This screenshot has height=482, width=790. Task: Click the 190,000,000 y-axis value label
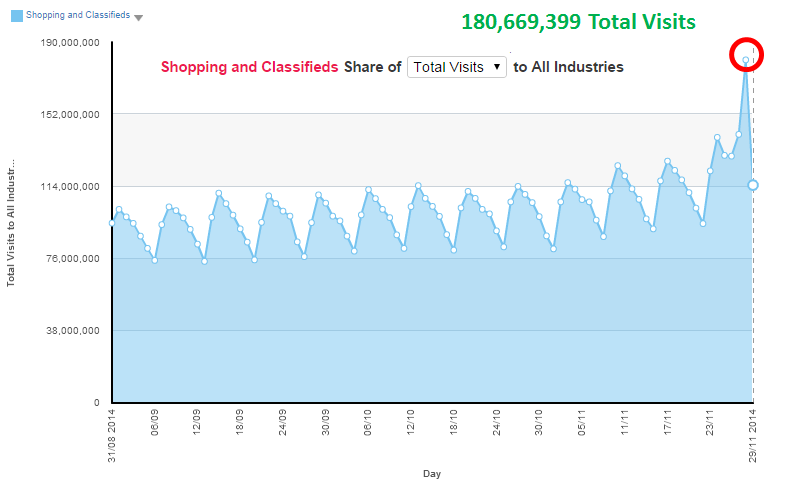pos(67,43)
